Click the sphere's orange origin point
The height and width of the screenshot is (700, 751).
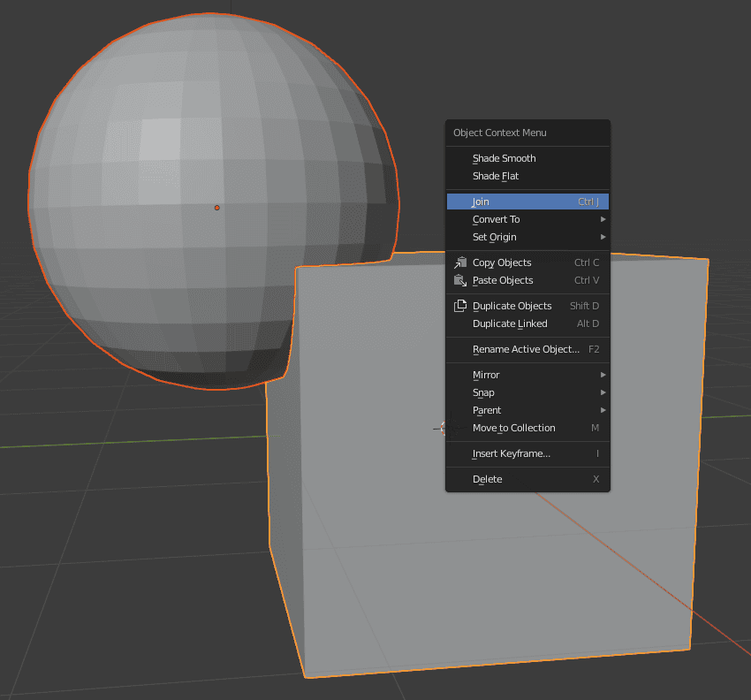(x=216, y=208)
